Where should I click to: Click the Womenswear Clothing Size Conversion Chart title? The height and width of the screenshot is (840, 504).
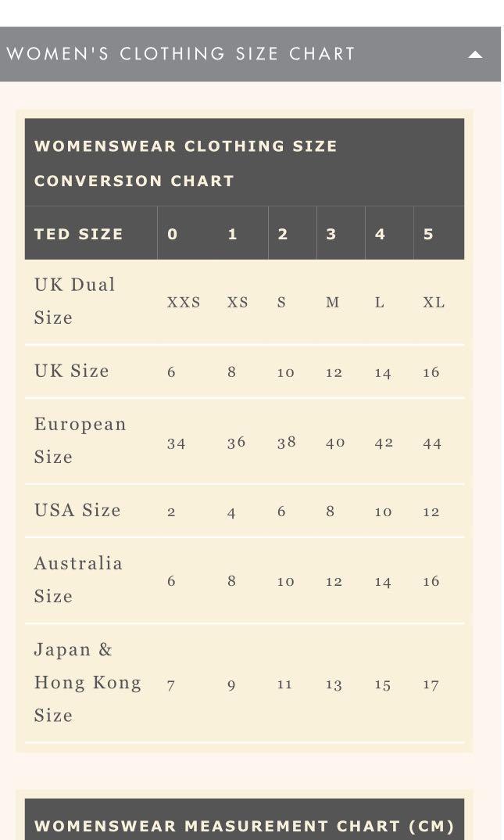pos(186,163)
